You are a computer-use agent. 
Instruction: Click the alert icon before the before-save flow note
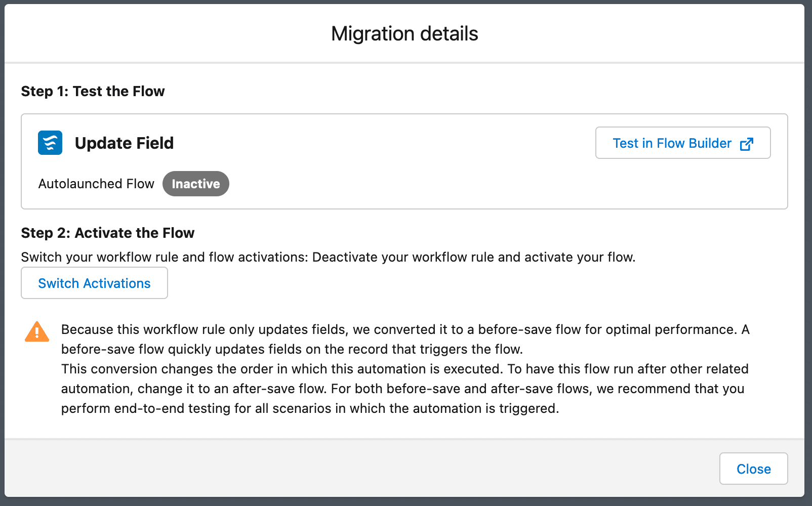click(x=36, y=331)
